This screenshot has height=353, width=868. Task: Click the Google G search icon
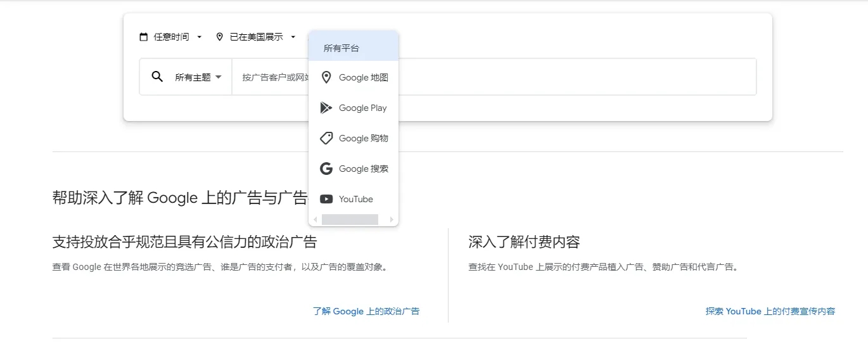tap(326, 169)
